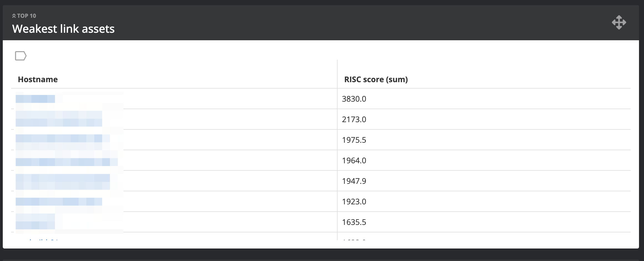The image size is (644, 261).
Task: Sort by RISC score (sum) header
Action: click(376, 79)
